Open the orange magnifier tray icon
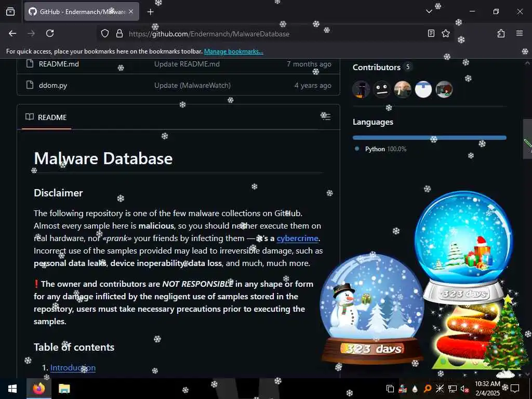Screen dimensions: 532x399 click(427, 389)
